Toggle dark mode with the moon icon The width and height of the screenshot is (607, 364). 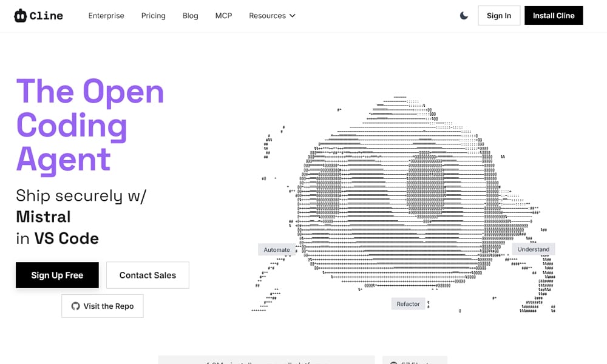click(464, 16)
